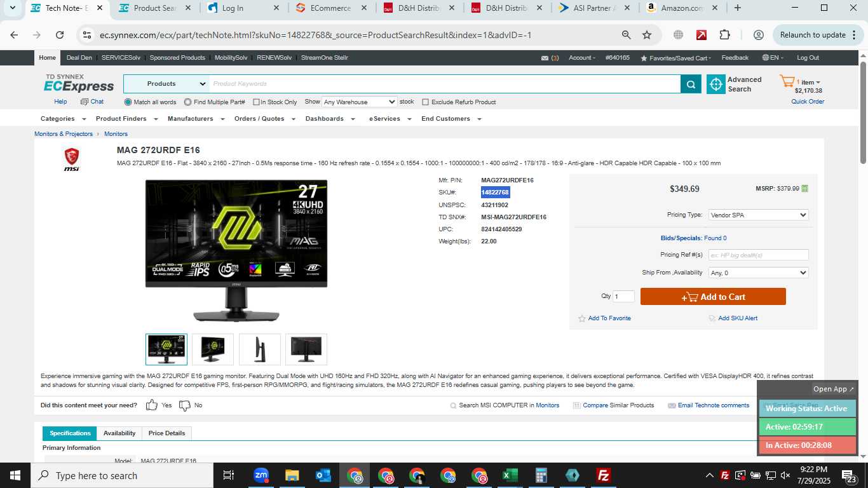Click the thumbs-down No icon
Image resolution: width=868 pixels, height=488 pixels.
[185, 405]
